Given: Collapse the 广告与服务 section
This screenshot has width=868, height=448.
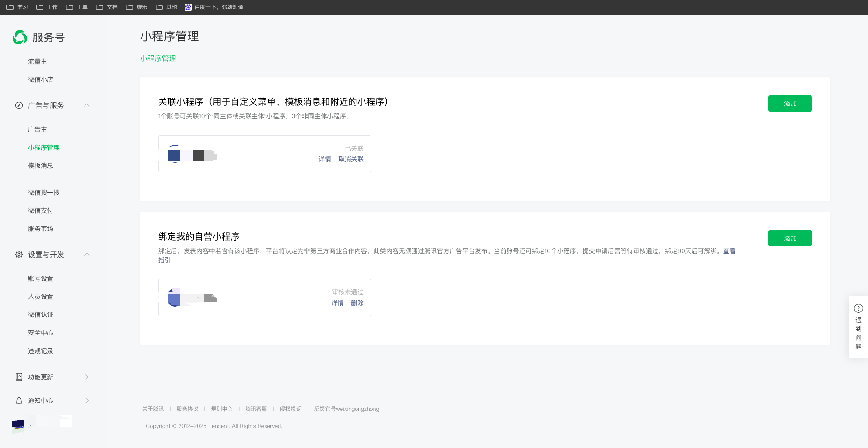Looking at the screenshot, I should (x=87, y=105).
